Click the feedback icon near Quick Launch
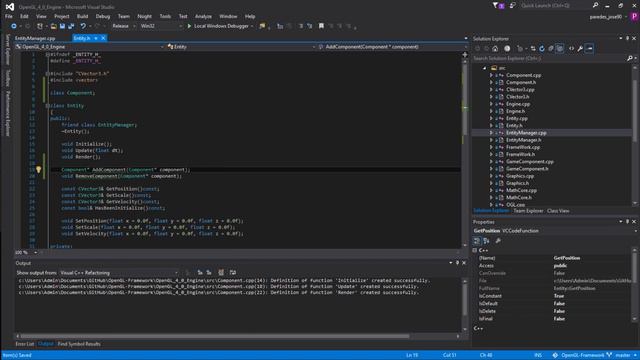The image size is (640, 360). pos(512,6)
